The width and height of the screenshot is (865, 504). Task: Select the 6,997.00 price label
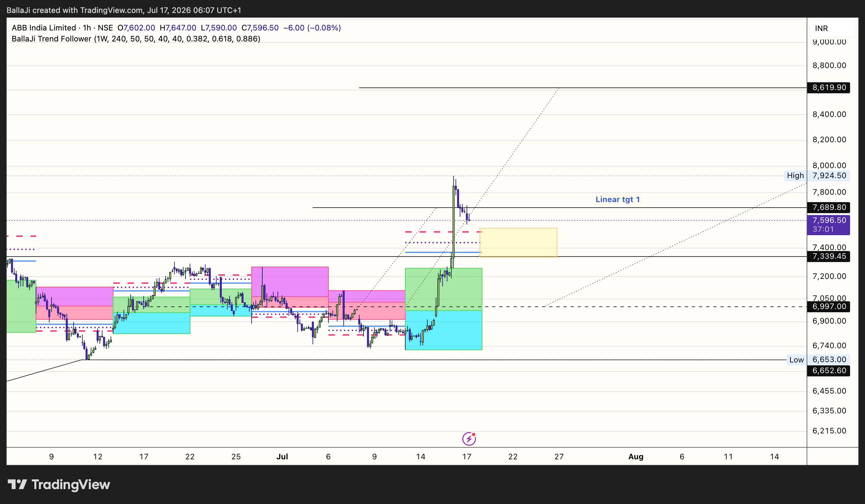click(x=829, y=306)
